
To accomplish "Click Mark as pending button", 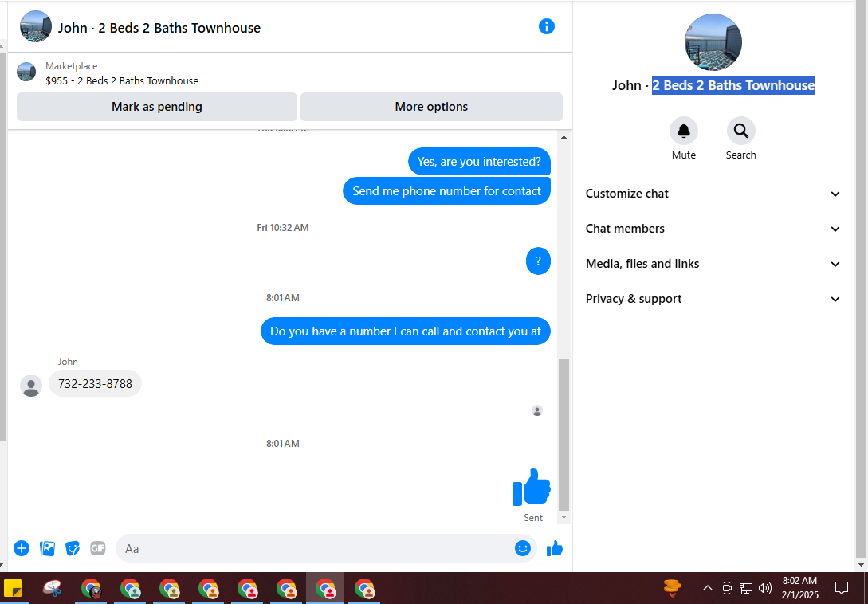I will 157,107.
